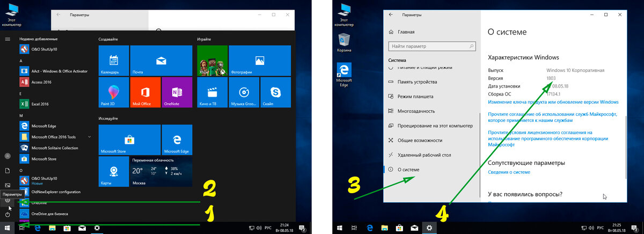Screen dimensions: 644x234
Task: Open Task View in right screenshot taskbar
Action: 354,228
